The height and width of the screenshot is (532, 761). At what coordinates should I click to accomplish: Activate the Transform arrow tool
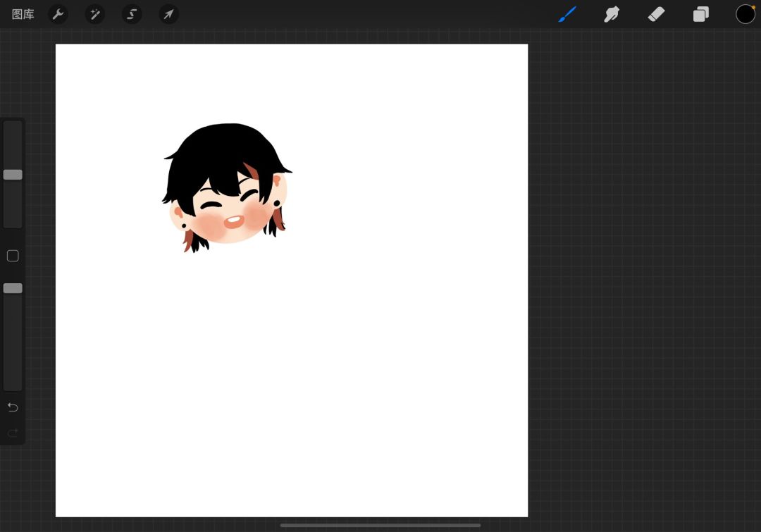[168, 15]
